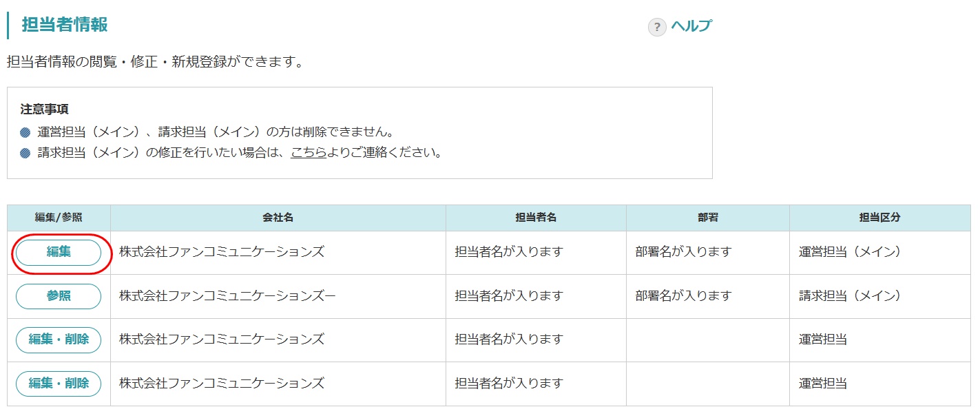Select company name in first table row
This screenshot has width=980, height=418.
pos(221,252)
